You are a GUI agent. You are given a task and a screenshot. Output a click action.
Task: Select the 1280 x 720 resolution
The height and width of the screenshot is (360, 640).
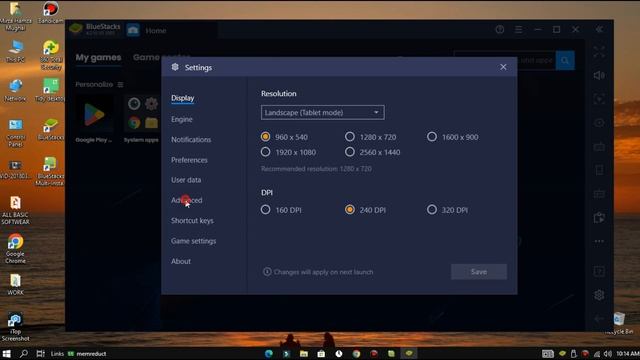click(350, 137)
